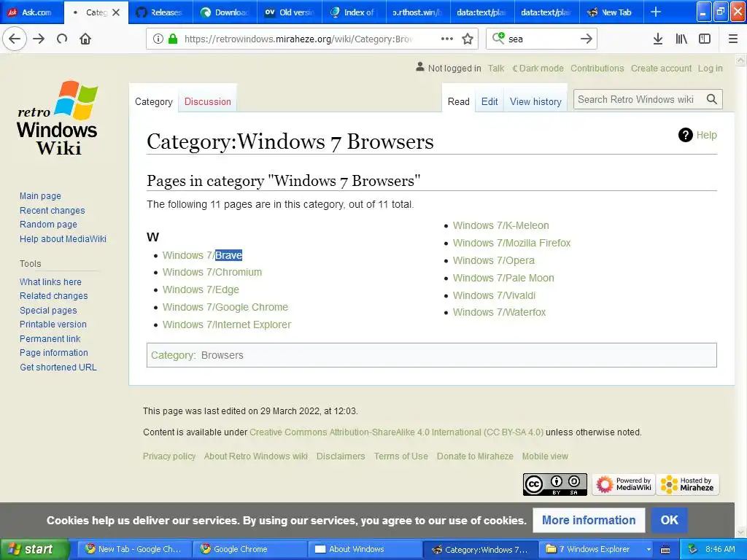Click the search engine icon in search box

(498, 38)
